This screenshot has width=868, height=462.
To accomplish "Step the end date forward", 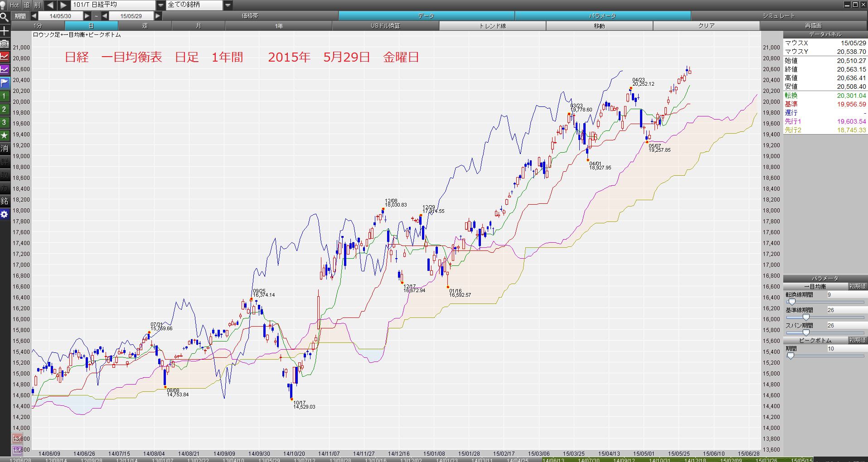I will tap(158, 16).
